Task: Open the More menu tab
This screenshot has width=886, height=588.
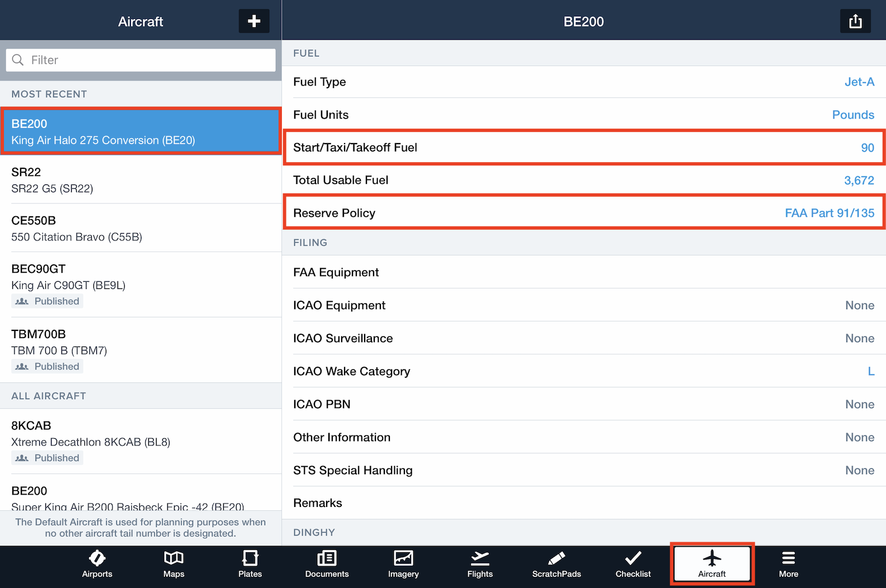Action: [789, 565]
